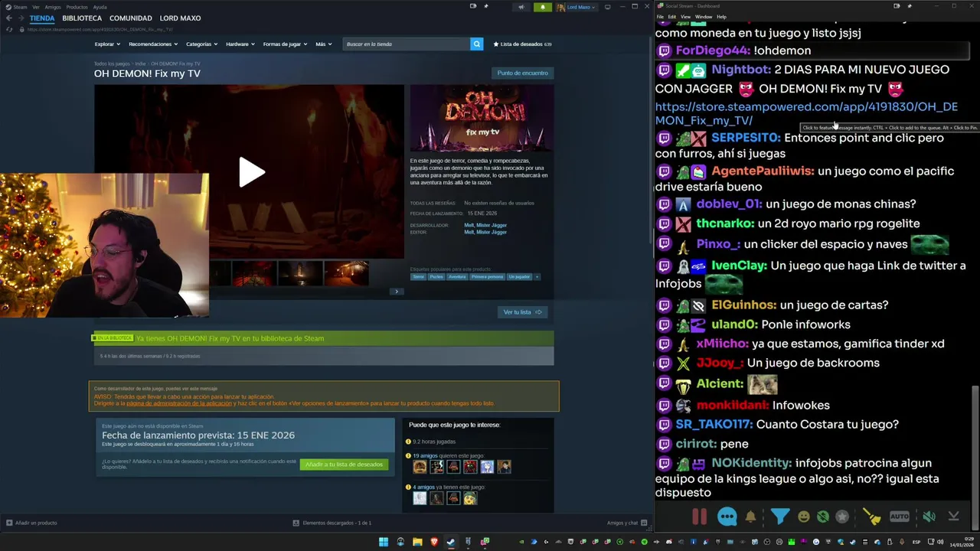Expand the Hardware store menu
The width and height of the screenshot is (980, 551).
240,44
